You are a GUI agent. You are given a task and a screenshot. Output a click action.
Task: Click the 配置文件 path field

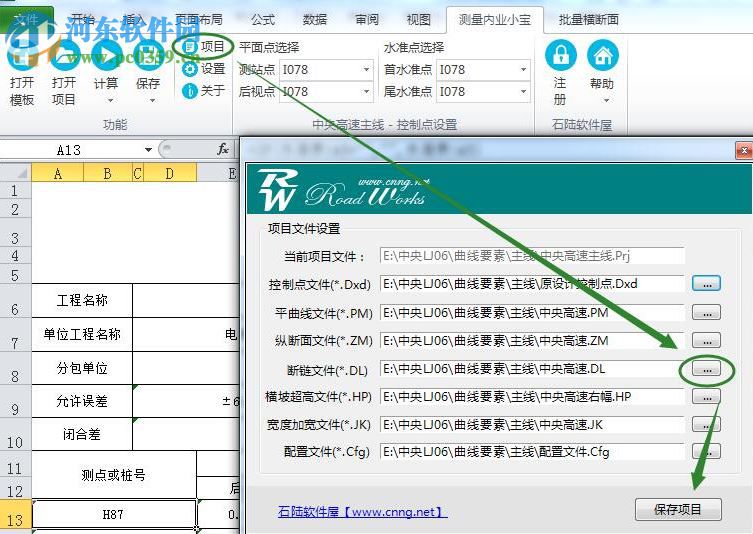point(532,451)
